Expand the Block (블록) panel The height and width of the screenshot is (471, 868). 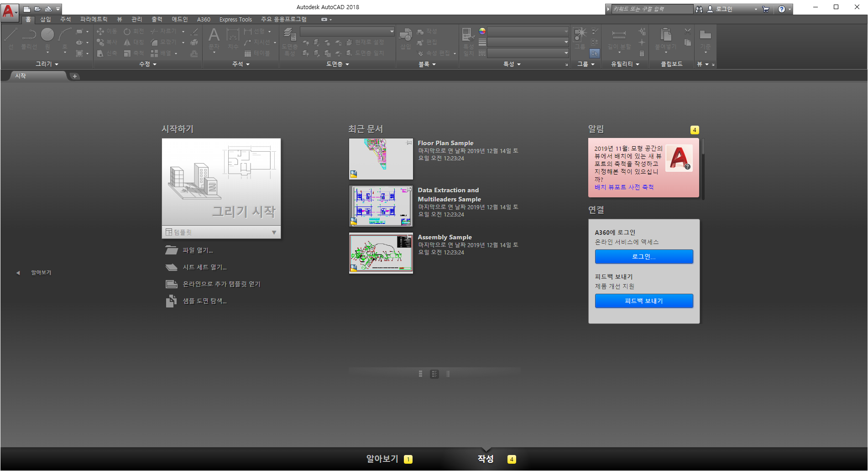[427, 64]
